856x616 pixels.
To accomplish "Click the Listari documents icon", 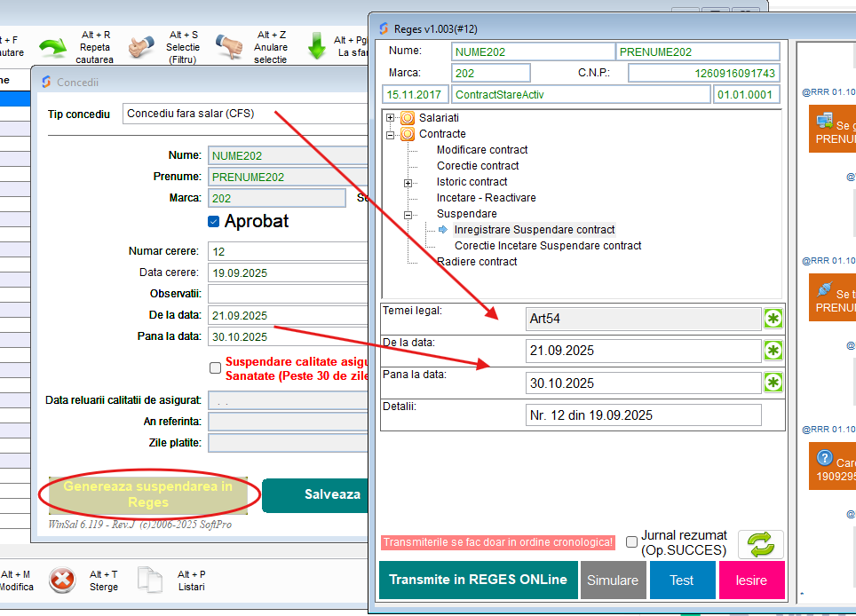I will point(150,580).
